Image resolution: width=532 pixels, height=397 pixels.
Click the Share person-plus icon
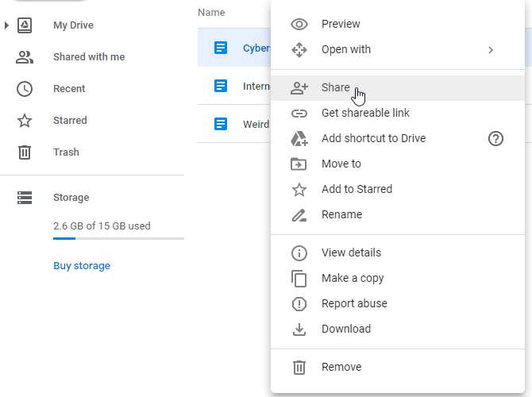point(299,87)
